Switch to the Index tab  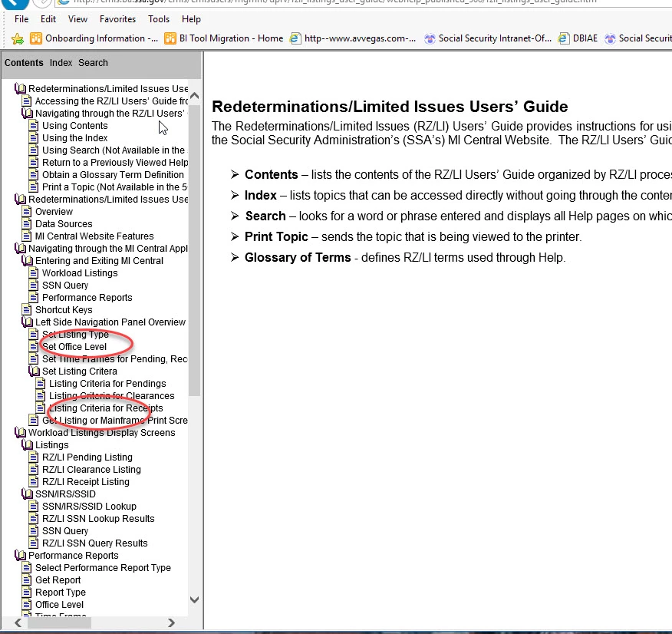tap(61, 63)
